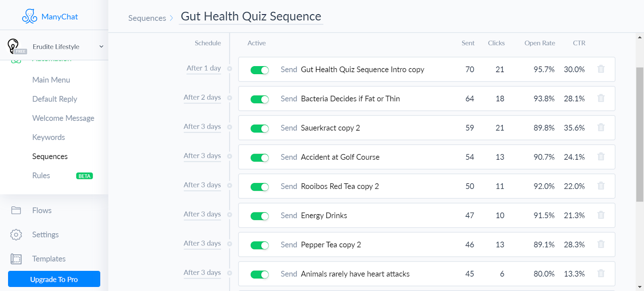Click the vertical scrollbar thumb

(640, 134)
